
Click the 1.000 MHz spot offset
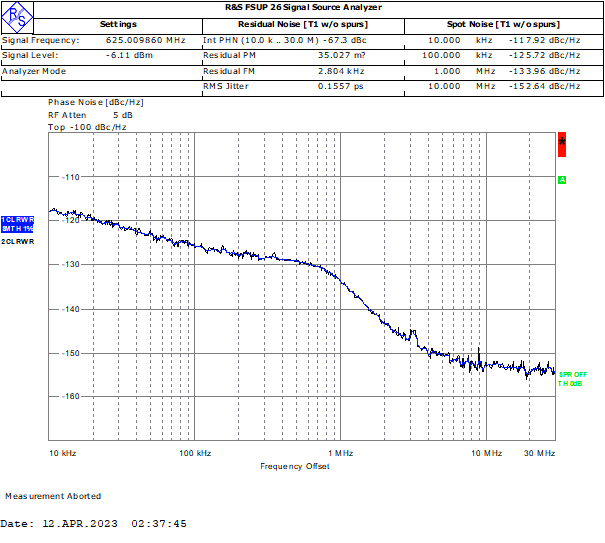pos(465,71)
